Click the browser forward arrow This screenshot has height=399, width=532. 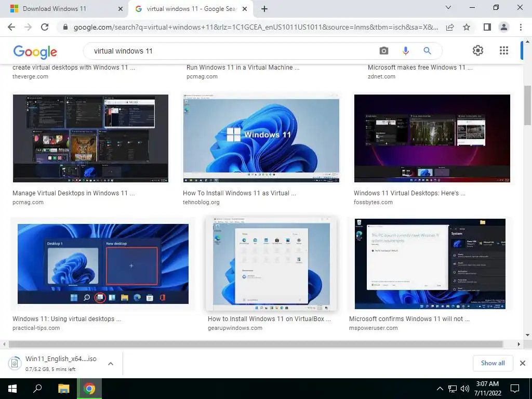coord(28,27)
